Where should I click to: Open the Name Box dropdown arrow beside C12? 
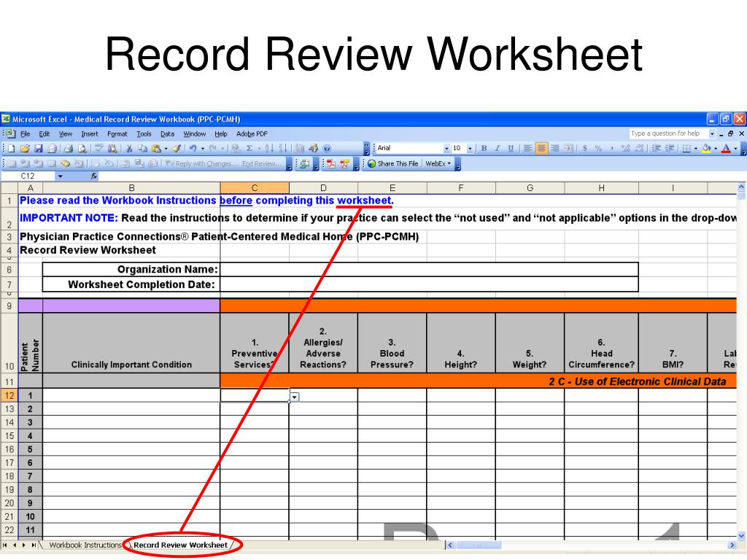point(60,176)
